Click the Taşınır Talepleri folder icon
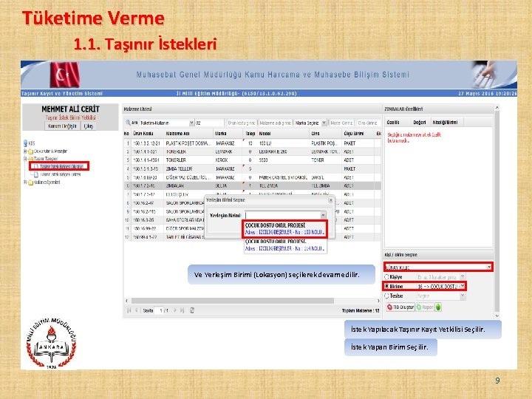This screenshot has height=399, width=532. click(x=30, y=159)
